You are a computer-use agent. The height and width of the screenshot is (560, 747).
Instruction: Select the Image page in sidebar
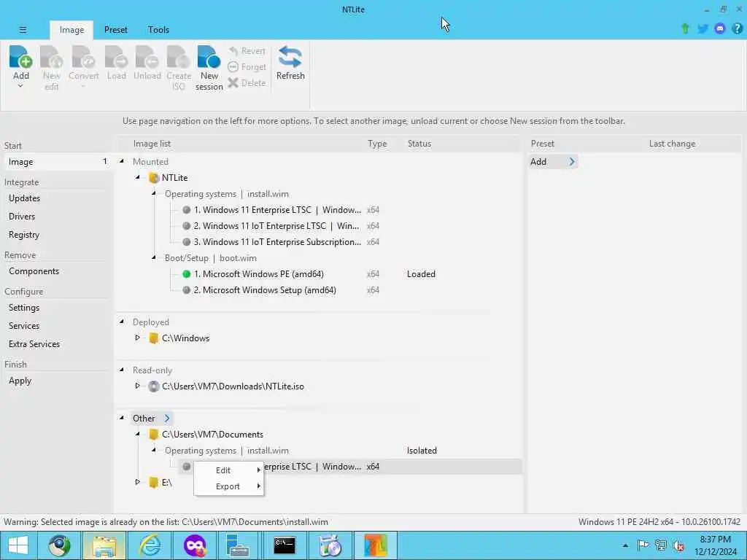57,162
